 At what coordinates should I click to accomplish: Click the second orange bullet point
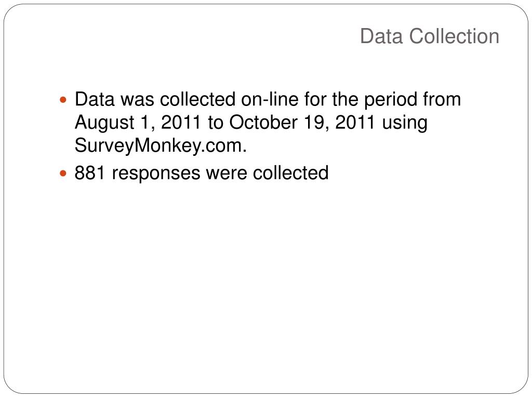click(x=63, y=174)
